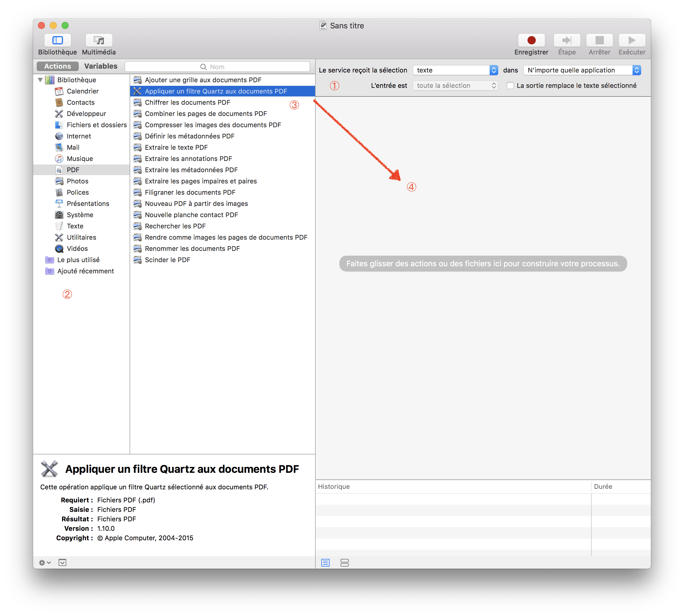This screenshot has height=616, width=684.
Task: Click the Exécuter run button
Action: coord(632,40)
